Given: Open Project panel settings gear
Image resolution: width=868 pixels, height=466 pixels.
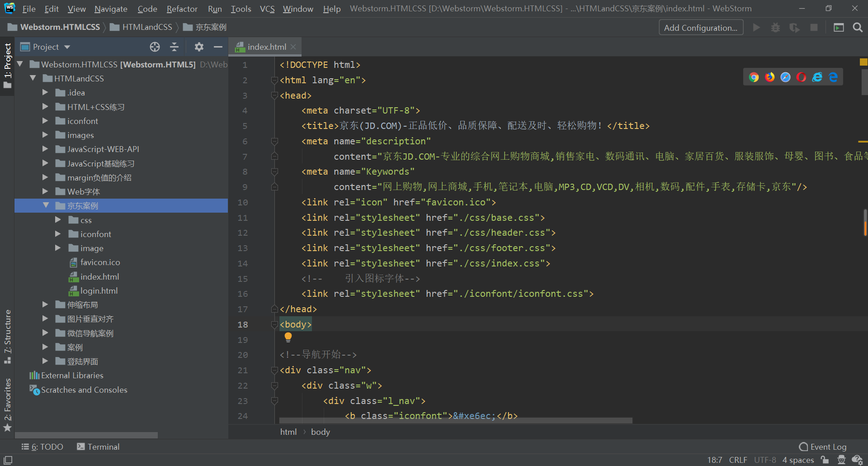Looking at the screenshot, I should click(x=199, y=47).
